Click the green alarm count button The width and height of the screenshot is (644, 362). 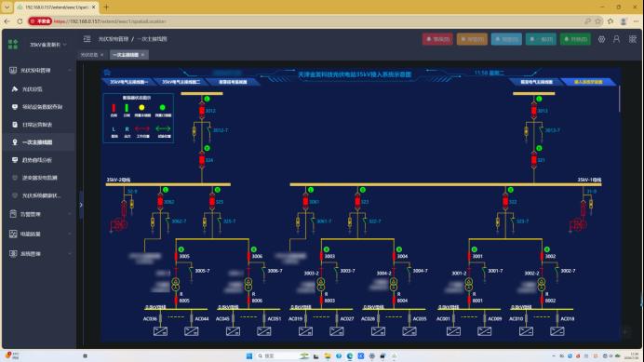pos(575,39)
